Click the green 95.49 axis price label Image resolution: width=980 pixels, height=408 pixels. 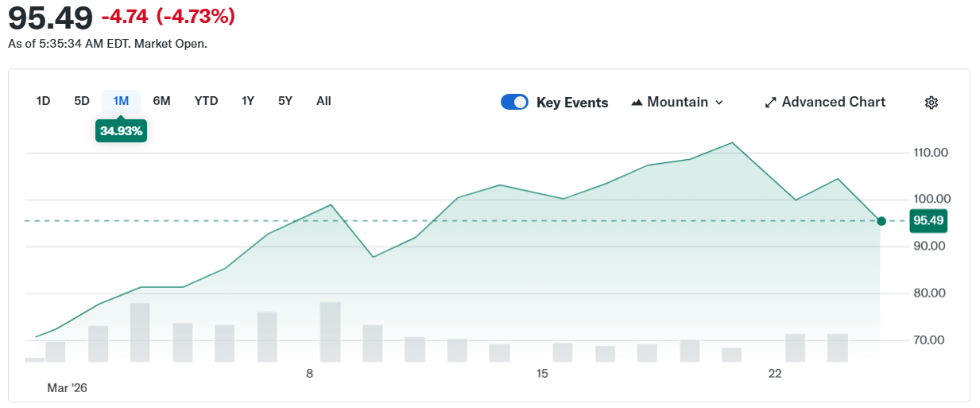pos(928,221)
